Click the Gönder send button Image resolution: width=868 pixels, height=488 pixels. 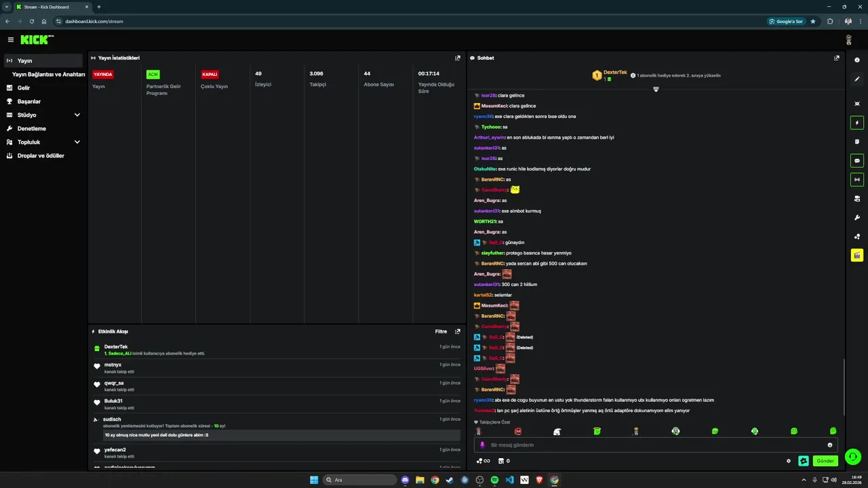(825, 461)
